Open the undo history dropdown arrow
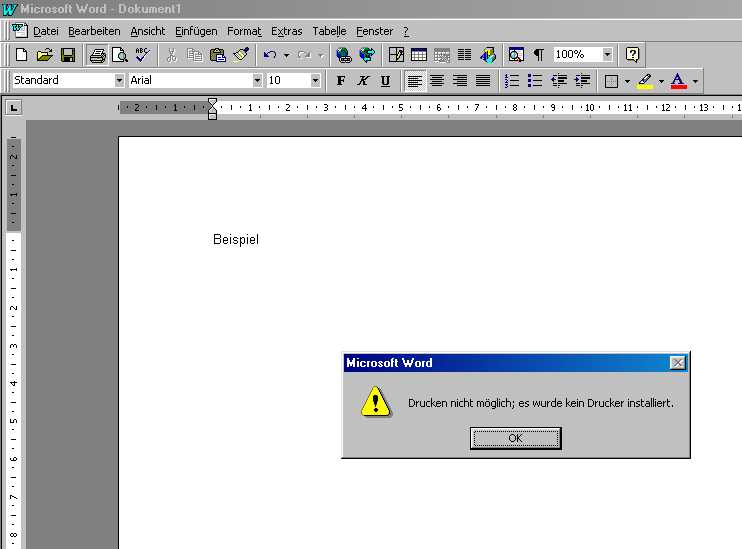The height and width of the screenshot is (549, 742). tap(286, 55)
